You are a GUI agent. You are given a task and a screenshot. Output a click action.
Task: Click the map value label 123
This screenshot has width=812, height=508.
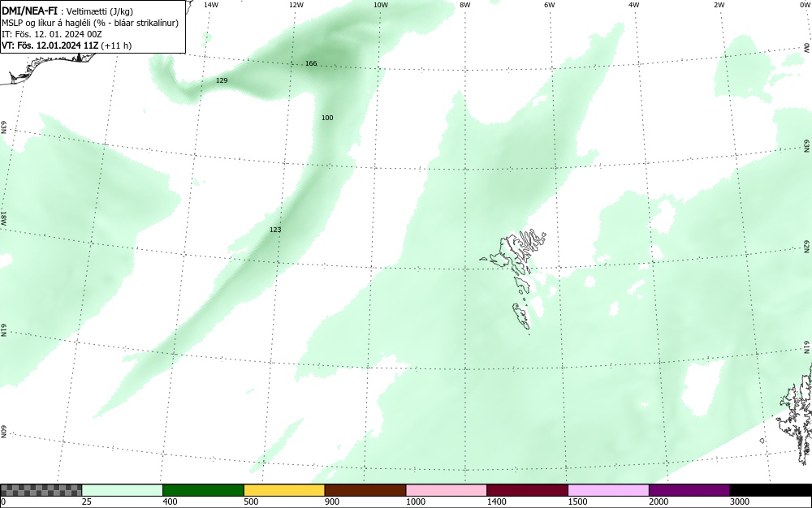click(x=275, y=229)
